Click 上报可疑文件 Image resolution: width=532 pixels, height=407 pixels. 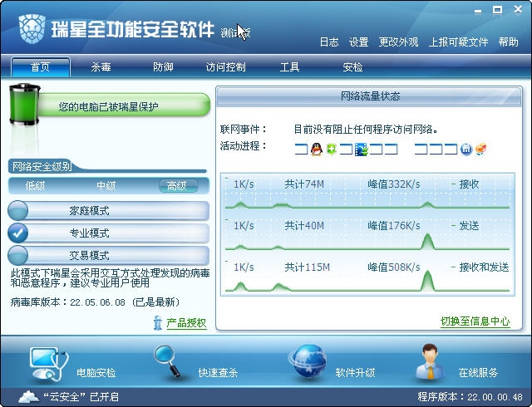[x=458, y=42]
